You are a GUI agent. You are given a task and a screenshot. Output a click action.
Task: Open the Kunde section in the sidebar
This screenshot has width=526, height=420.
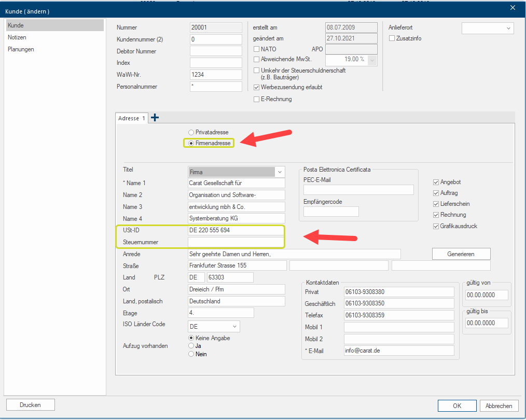(x=55, y=25)
